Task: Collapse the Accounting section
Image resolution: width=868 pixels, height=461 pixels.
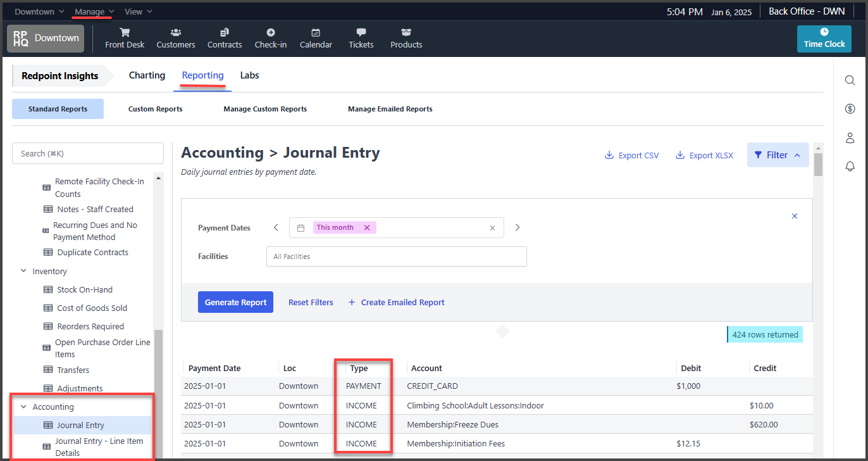Action: pos(24,407)
